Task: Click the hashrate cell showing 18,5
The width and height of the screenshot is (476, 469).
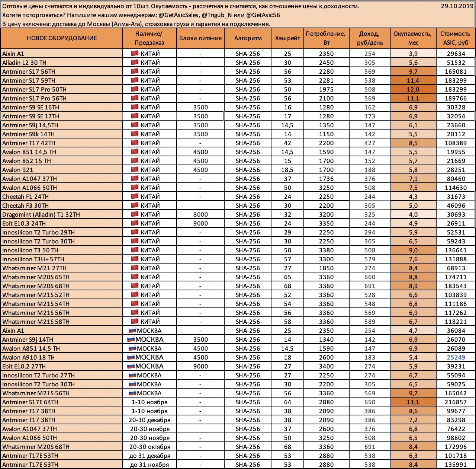Action: (x=288, y=170)
